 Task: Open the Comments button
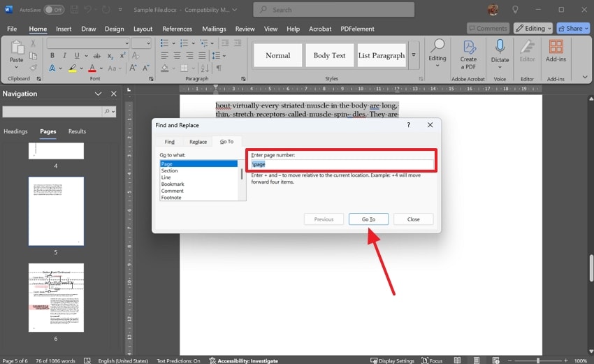pos(488,29)
